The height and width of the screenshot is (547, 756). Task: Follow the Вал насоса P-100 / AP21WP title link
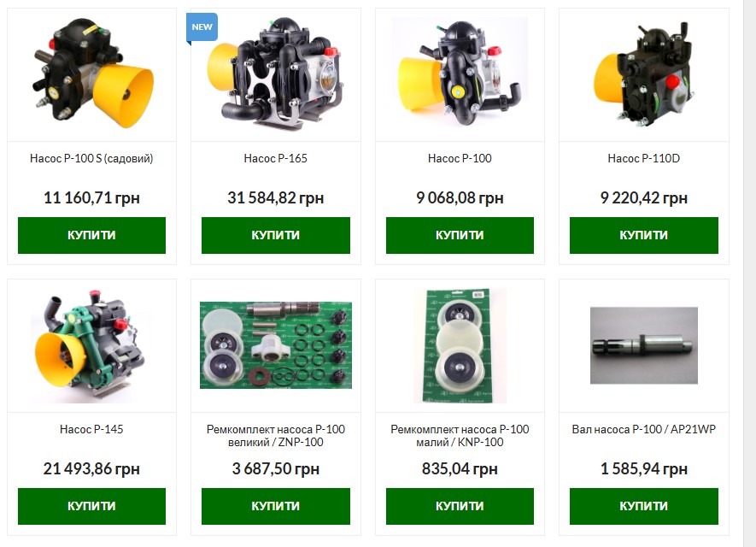point(643,429)
